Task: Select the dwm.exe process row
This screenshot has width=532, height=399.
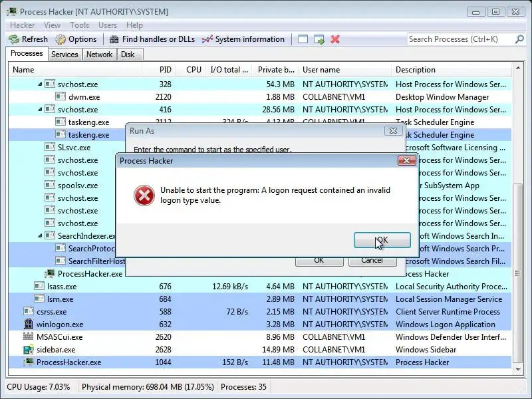Action: (x=260, y=96)
